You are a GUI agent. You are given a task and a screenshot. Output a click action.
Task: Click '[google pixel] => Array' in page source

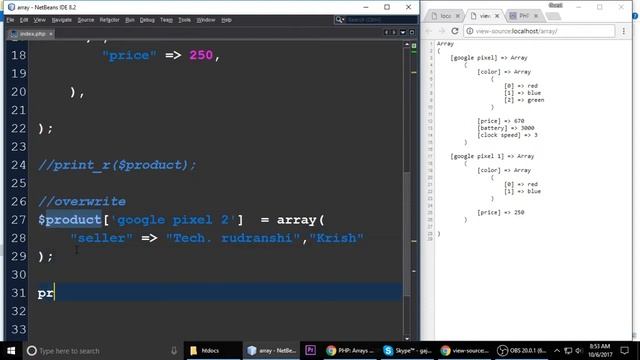pos(489,58)
